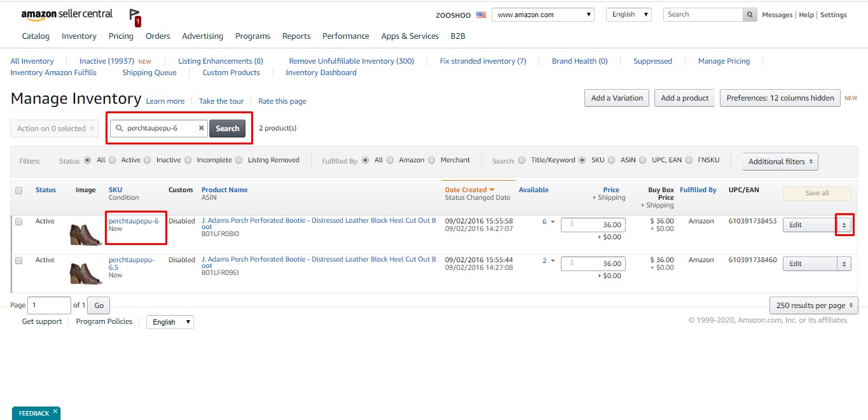Screen dimensions: 868x420
Task: Open the notifications flag icon
Action: 134,16
